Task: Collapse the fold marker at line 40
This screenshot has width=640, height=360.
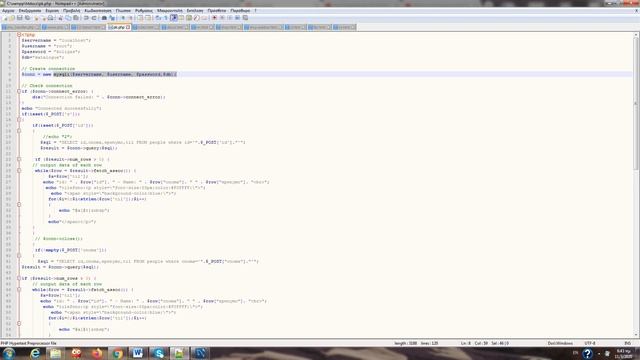Action: [19, 256]
